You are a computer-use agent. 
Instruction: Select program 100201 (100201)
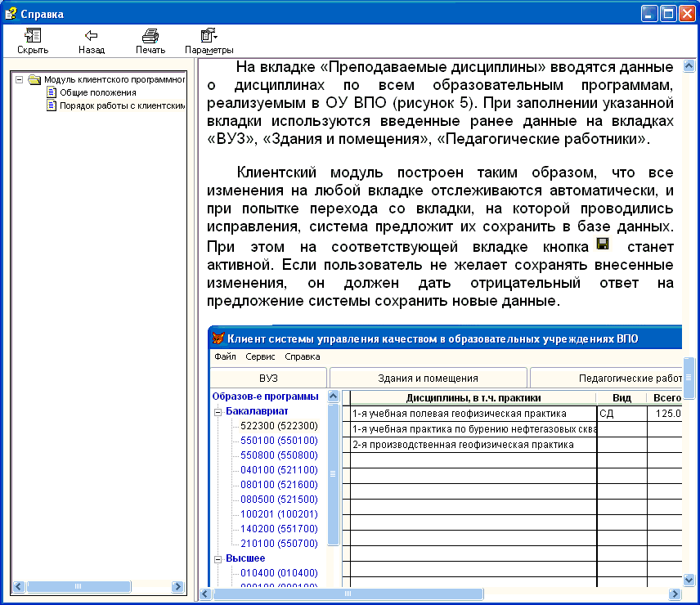coord(279,514)
